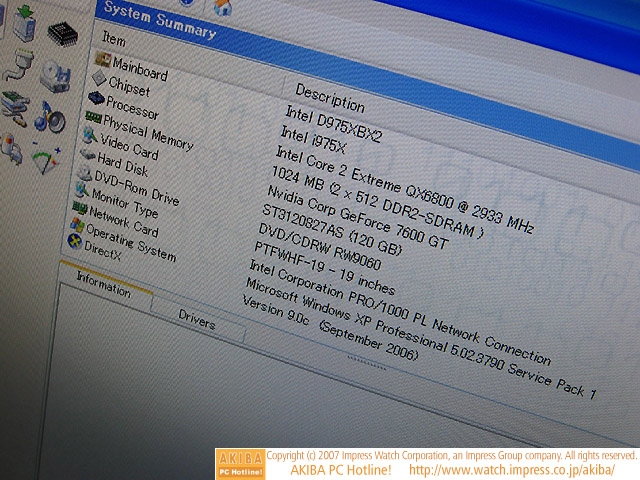
Task: Click the Video Card row icon
Action: pos(90,135)
